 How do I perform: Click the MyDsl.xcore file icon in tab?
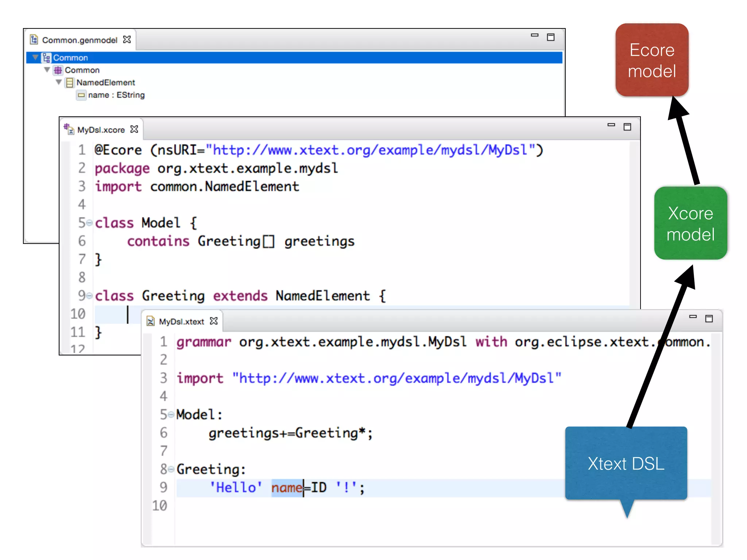(69, 129)
